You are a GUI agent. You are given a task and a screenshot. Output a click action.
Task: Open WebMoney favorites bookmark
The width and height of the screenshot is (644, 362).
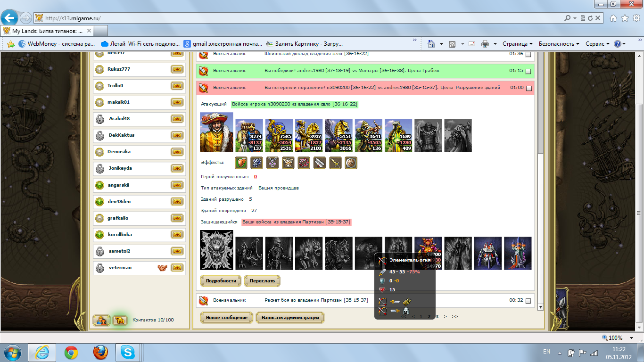coord(57,44)
